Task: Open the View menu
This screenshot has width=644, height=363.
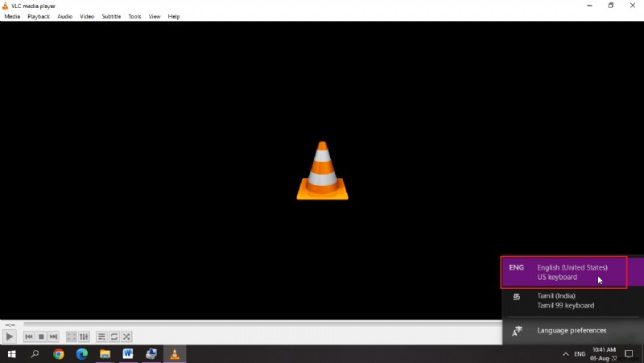Action: [x=155, y=16]
